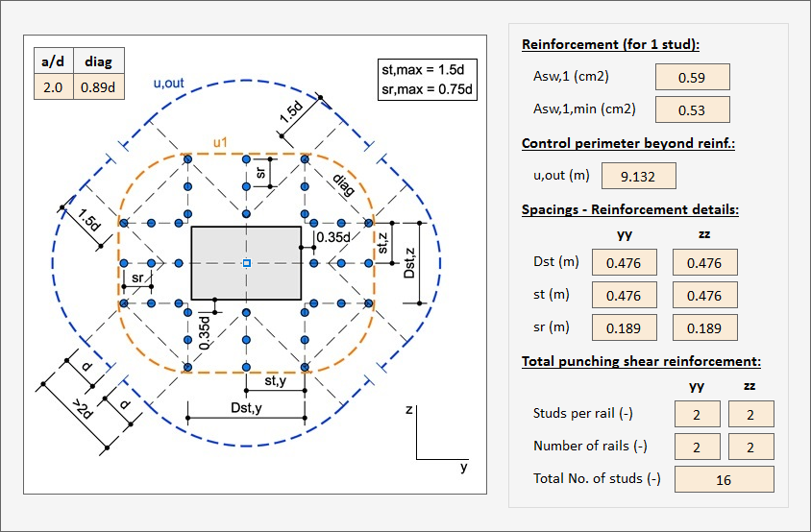Click the 'Studs per rail (-)' label
811x532 pixels.
point(583,413)
